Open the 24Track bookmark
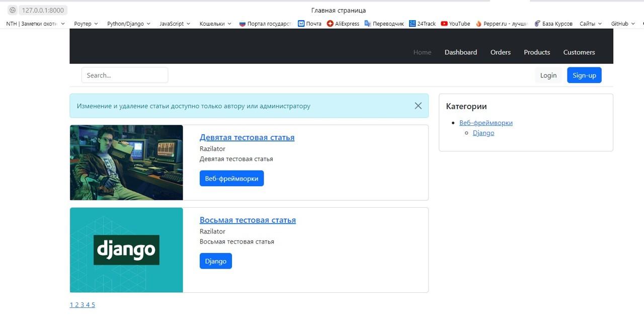The image size is (644, 318). click(423, 24)
